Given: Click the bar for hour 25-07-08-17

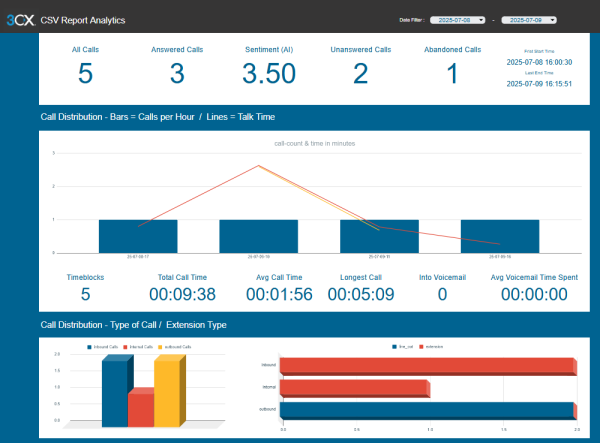Looking at the screenshot, I should click(138, 236).
